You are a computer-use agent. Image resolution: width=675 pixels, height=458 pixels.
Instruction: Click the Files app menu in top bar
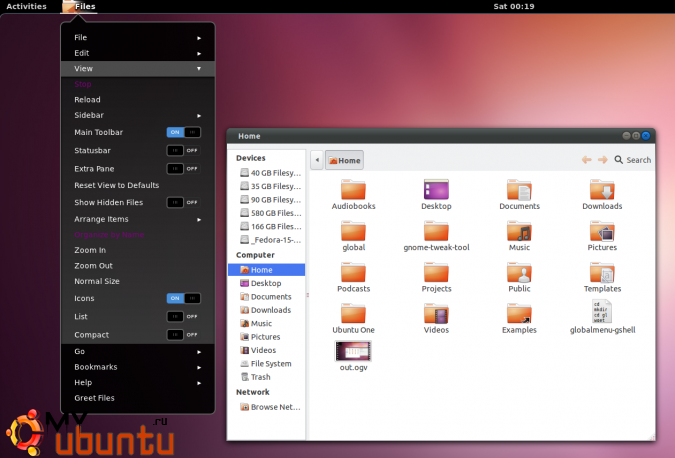(79, 6)
